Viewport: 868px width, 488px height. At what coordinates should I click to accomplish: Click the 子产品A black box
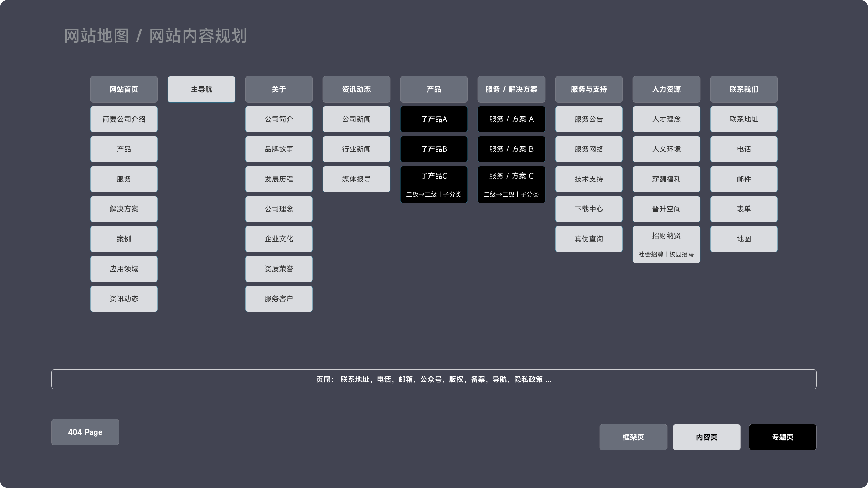click(x=434, y=119)
